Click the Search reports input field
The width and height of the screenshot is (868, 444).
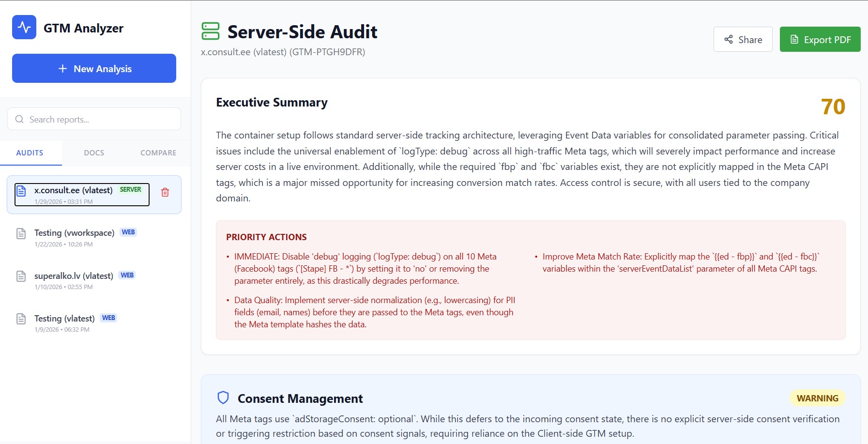[x=93, y=119]
